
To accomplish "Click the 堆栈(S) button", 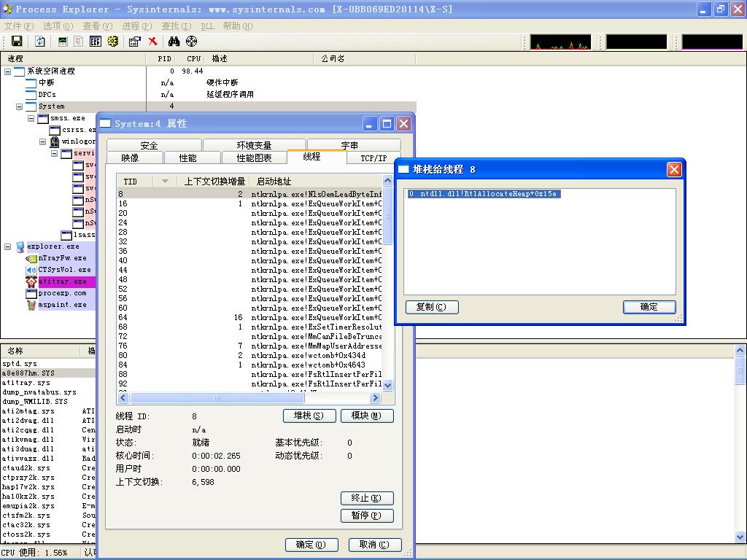I will coord(309,416).
